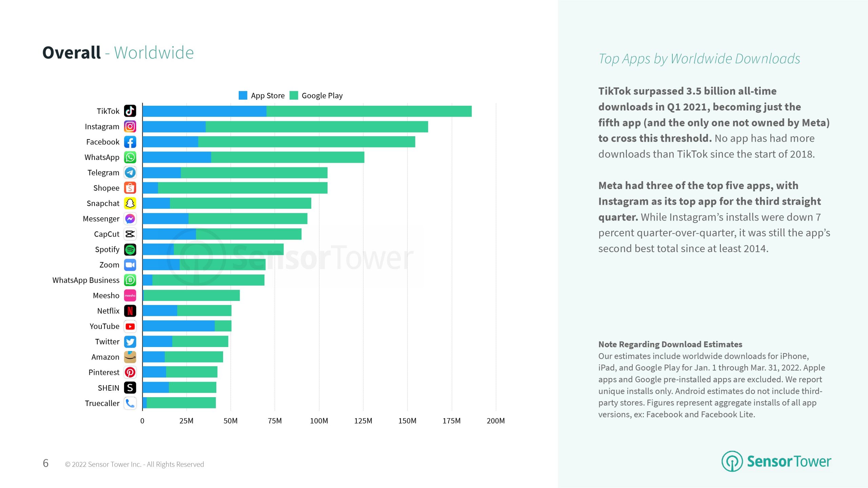
Task: Click the green Google Play legend swatch
Action: click(x=294, y=96)
